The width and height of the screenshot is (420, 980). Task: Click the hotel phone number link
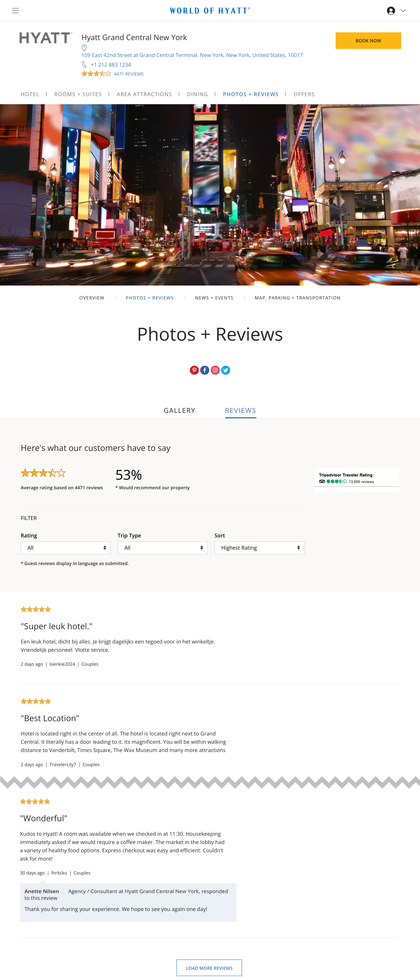(111, 65)
